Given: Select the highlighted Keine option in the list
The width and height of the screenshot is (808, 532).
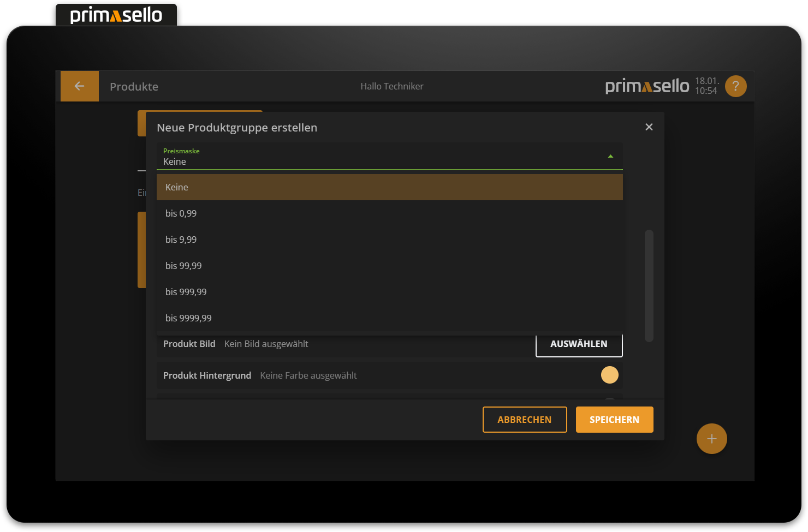Looking at the screenshot, I should click(x=389, y=187).
